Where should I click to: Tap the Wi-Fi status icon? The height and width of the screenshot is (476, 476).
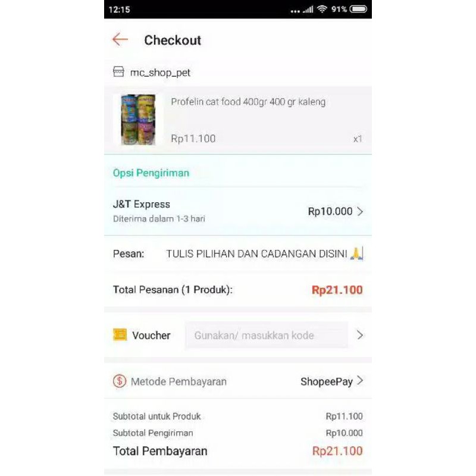(x=322, y=9)
